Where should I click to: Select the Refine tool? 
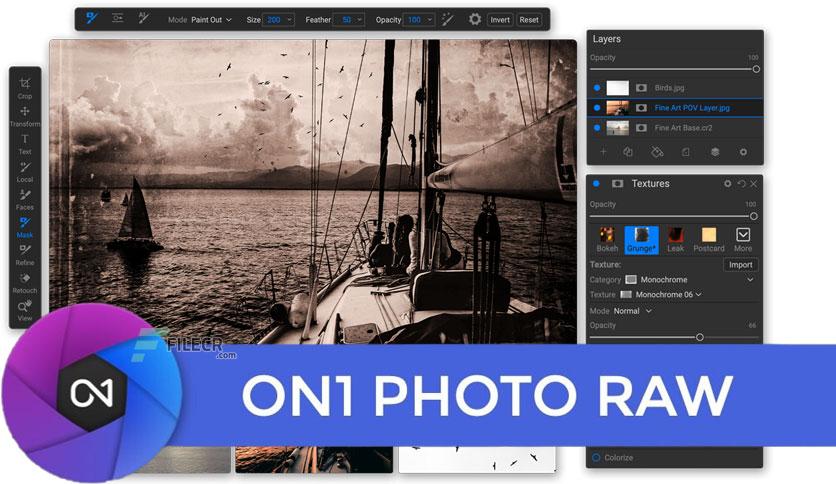coord(25,255)
